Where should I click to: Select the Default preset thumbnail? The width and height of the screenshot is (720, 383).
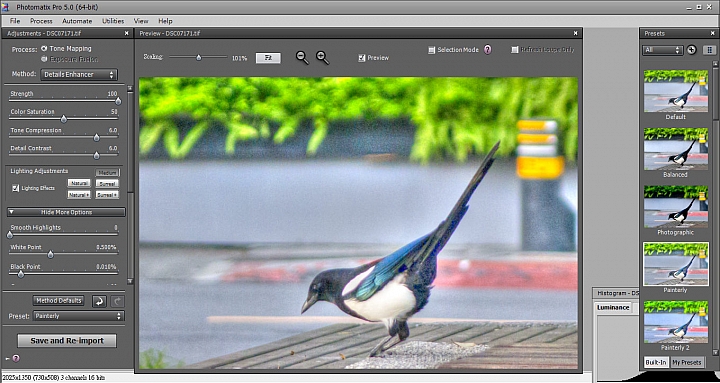click(x=675, y=91)
